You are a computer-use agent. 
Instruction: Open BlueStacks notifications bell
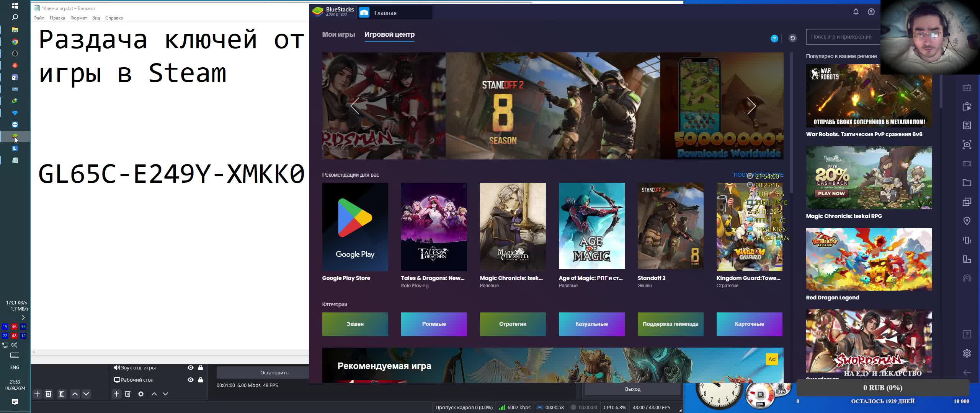(856, 12)
